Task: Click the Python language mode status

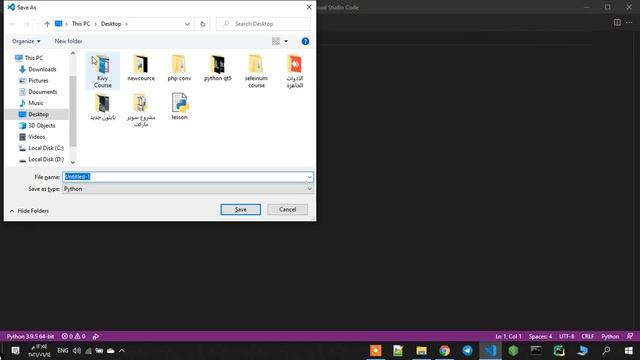Action: pyautogui.click(x=610, y=336)
